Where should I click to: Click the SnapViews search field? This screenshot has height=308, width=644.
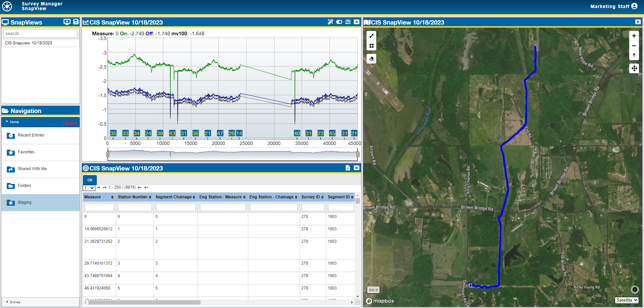(40, 34)
